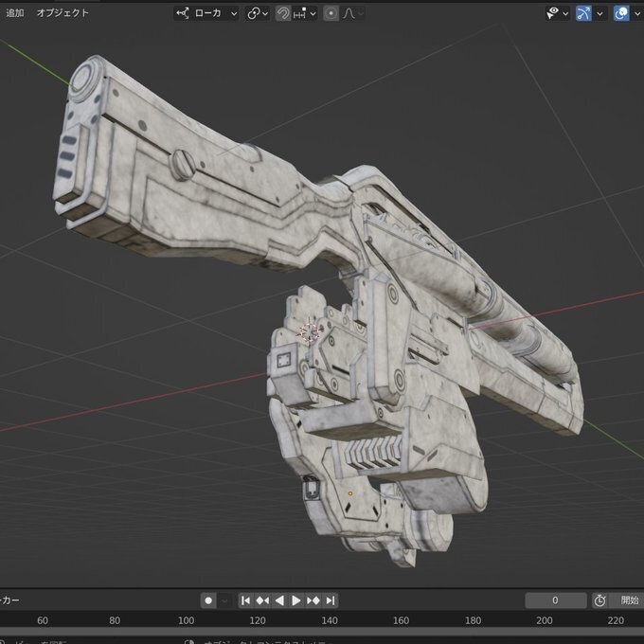Jump to the timeline end frame
This screenshot has width=644, height=644.
[x=331, y=600]
